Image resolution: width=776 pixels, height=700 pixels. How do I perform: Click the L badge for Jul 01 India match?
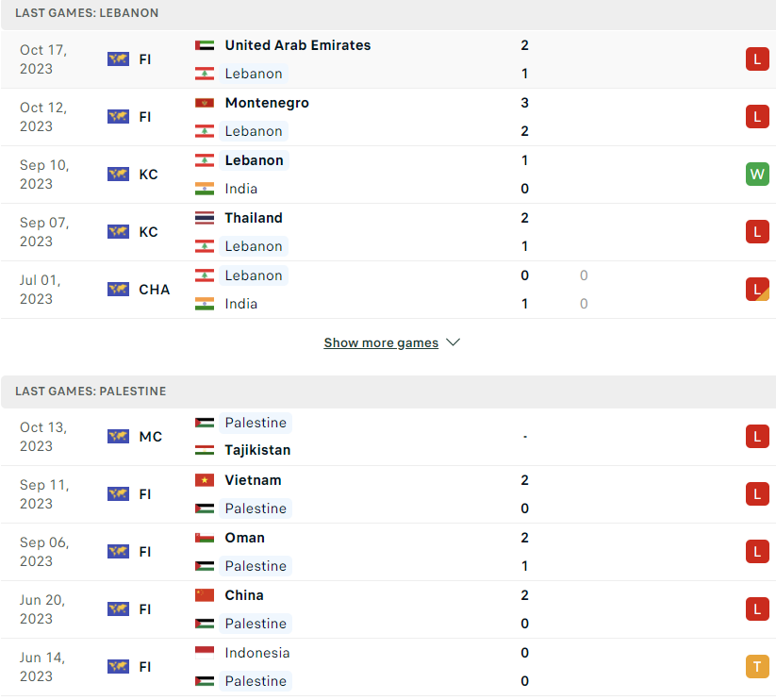(757, 289)
